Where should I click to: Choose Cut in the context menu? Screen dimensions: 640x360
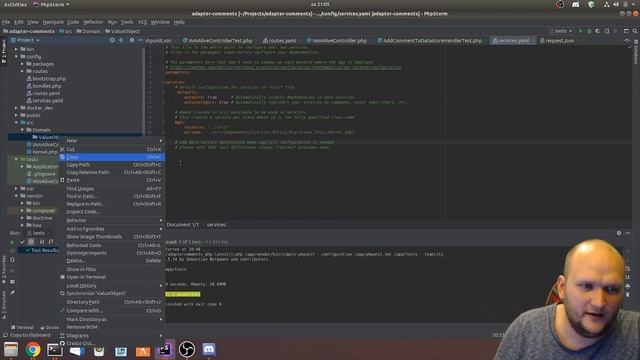112,149
